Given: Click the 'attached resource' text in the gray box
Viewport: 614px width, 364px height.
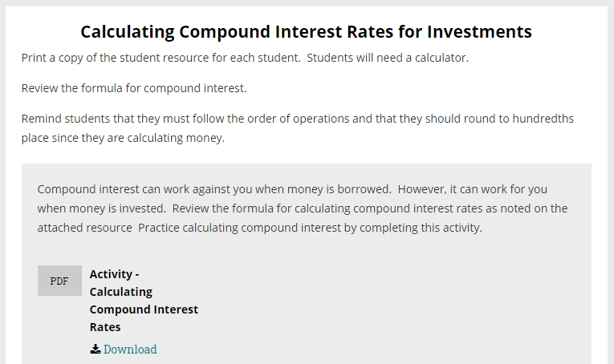Looking at the screenshot, I should point(84,228).
